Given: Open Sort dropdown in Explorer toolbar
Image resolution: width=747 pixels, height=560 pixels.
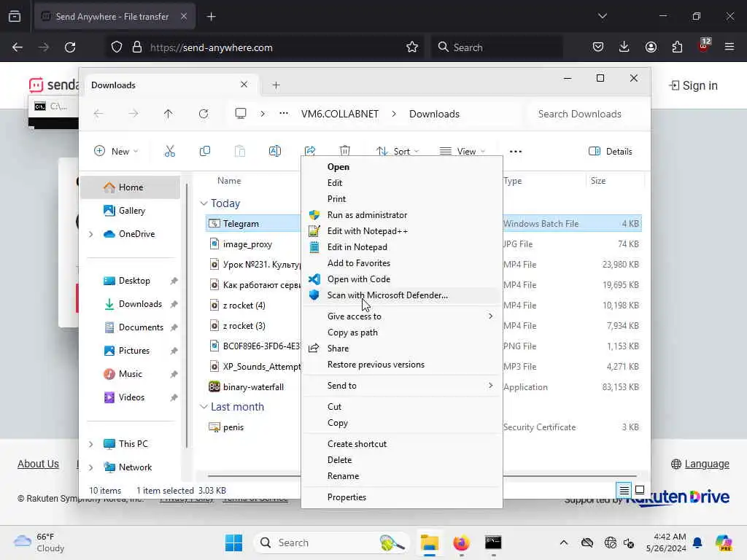Looking at the screenshot, I should [398, 152].
